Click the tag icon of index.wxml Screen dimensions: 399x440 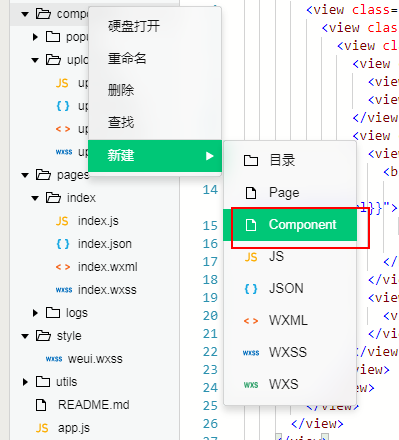click(x=63, y=267)
